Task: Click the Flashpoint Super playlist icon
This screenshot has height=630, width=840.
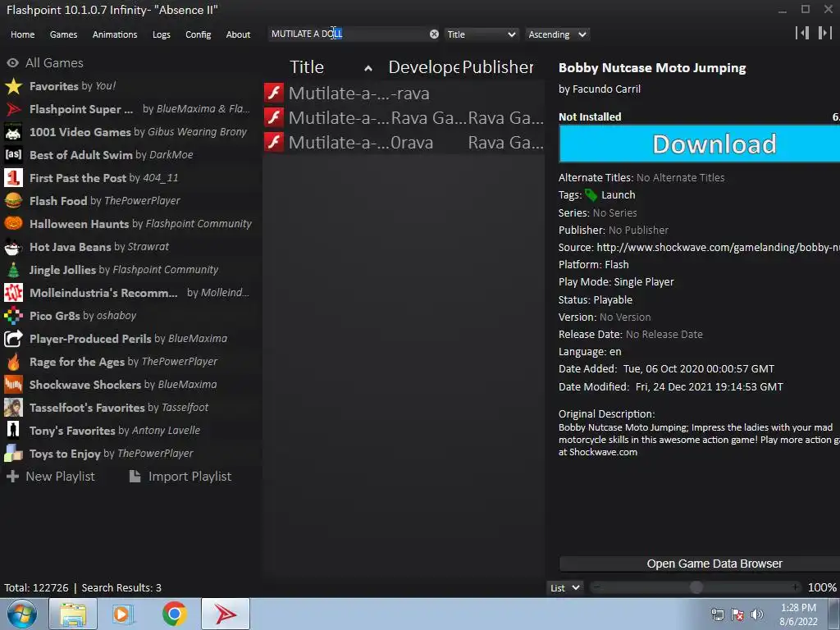Action: tap(13, 109)
